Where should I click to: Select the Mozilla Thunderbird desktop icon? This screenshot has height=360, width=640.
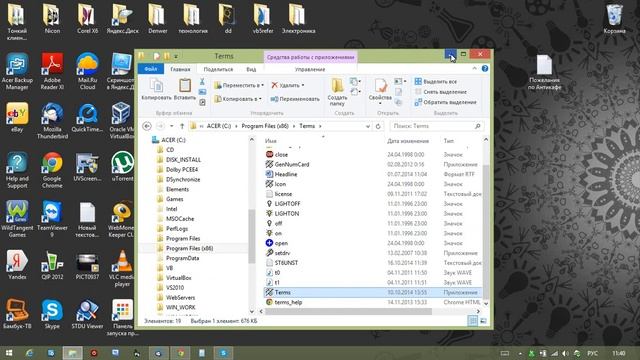(x=52, y=120)
